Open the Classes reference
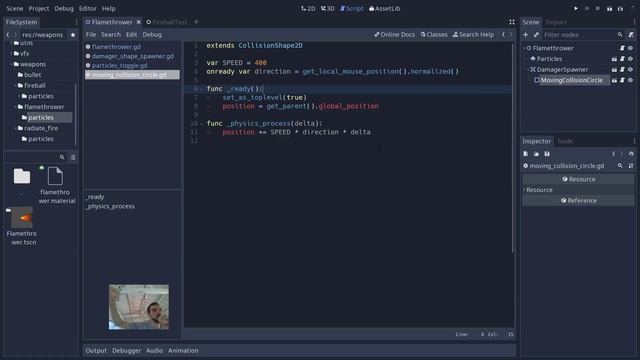 (434, 35)
